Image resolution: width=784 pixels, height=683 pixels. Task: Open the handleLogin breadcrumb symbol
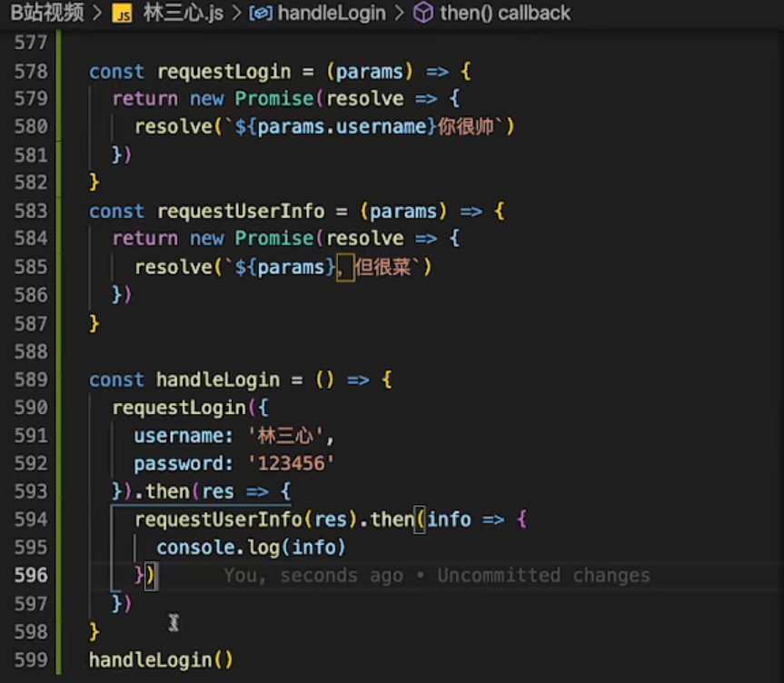(x=332, y=13)
